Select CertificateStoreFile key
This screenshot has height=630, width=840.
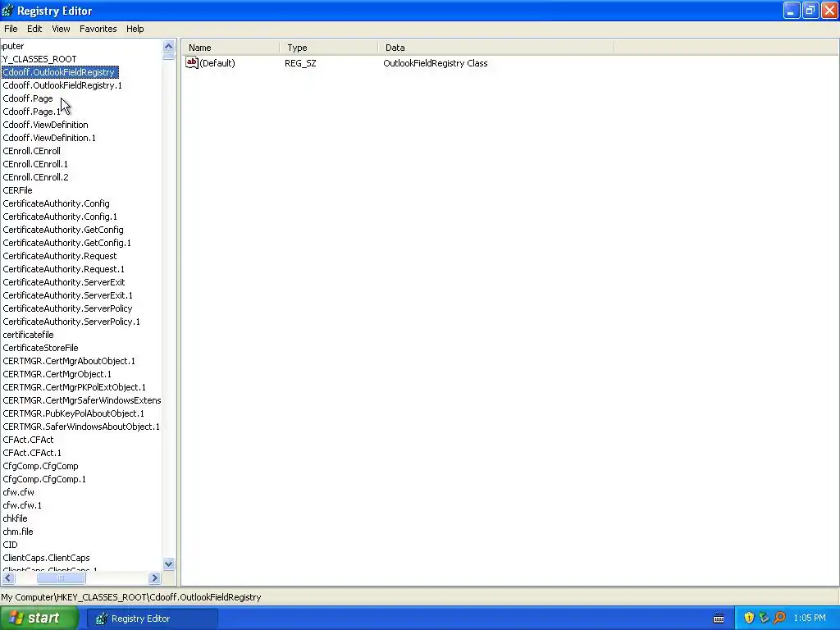(41, 348)
